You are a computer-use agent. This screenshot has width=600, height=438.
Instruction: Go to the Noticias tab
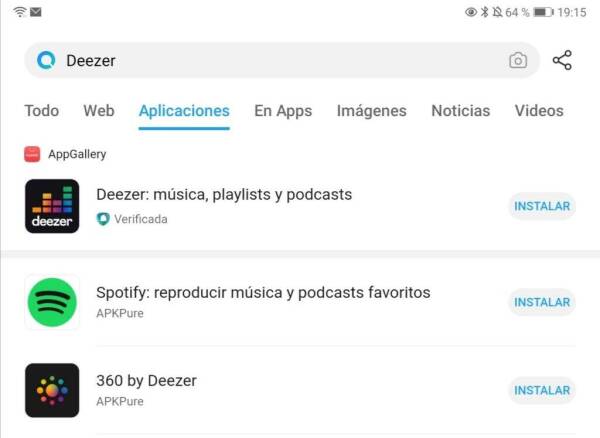click(461, 111)
